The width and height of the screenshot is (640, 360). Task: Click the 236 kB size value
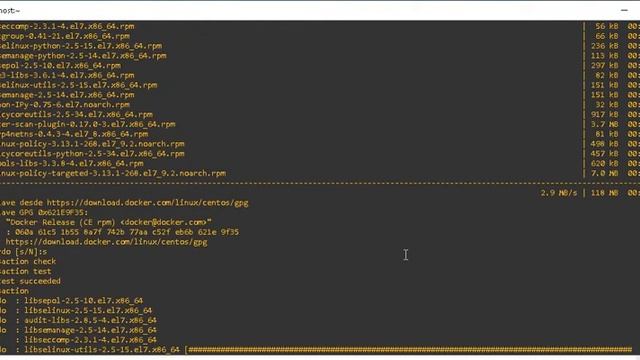[x=604, y=46]
